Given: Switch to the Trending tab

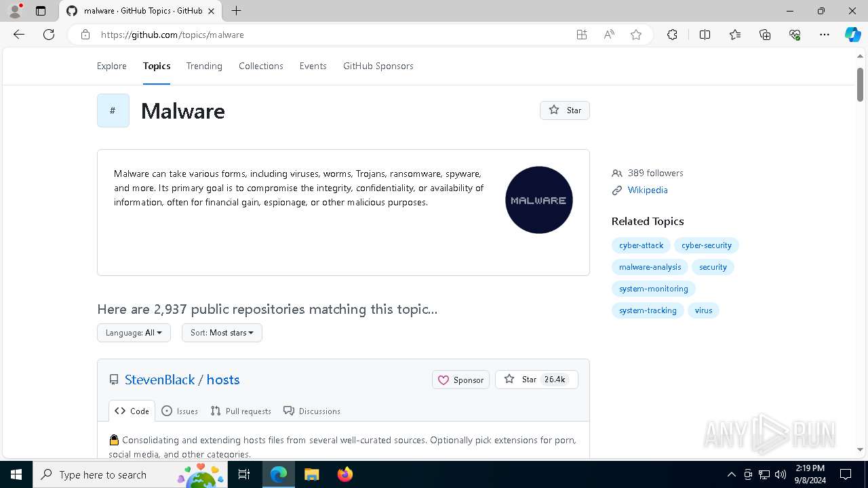Looking at the screenshot, I should [204, 66].
